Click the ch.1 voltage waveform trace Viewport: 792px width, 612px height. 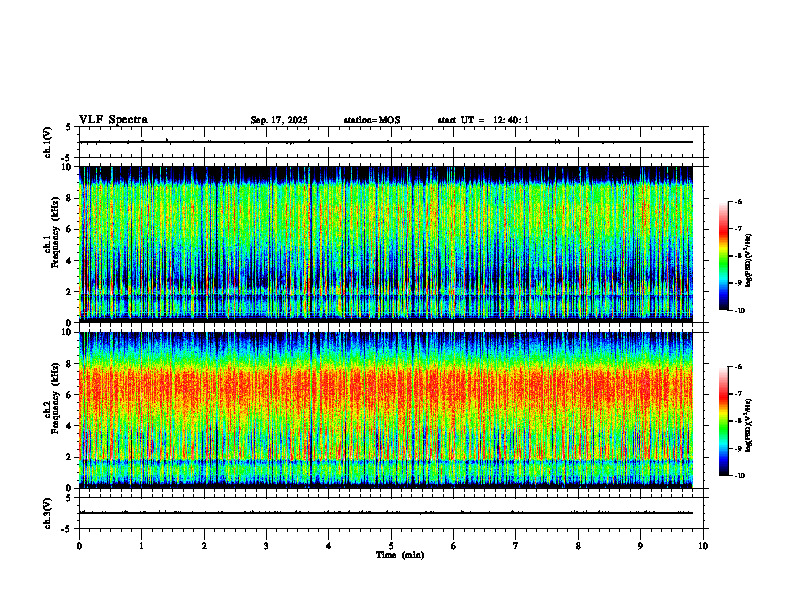click(x=386, y=142)
